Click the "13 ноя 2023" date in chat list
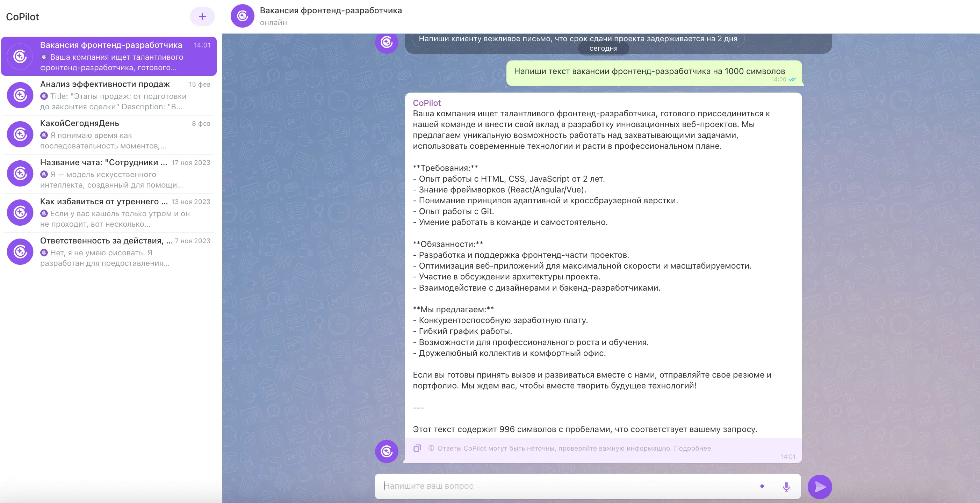The width and height of the screenshot is (980, 503). point(190,202)
